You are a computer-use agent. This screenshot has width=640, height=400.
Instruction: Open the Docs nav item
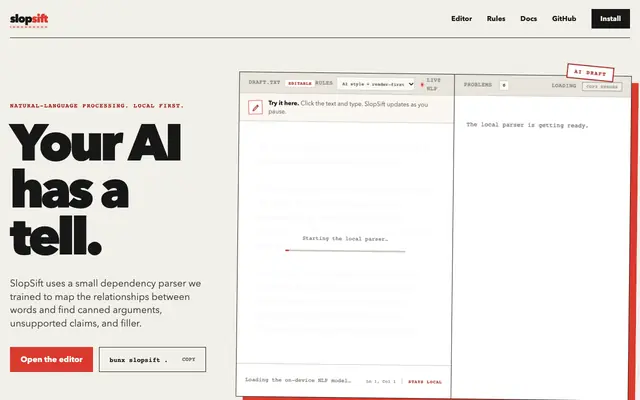[x=528, y=18]
